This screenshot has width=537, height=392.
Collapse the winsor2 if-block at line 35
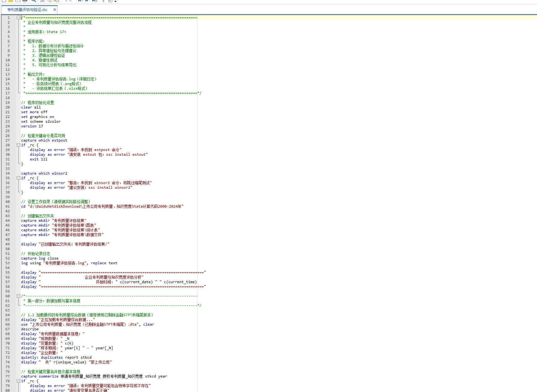pyautogui.click(x=18, y=178)
